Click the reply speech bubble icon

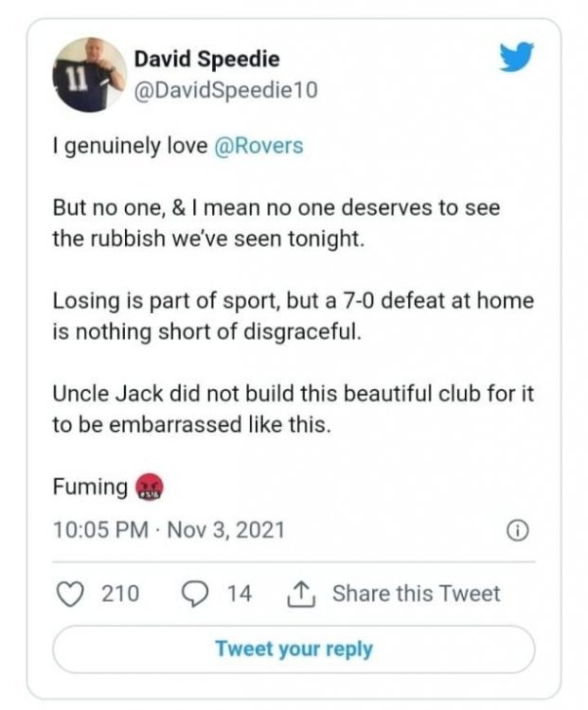coord(194,594)
